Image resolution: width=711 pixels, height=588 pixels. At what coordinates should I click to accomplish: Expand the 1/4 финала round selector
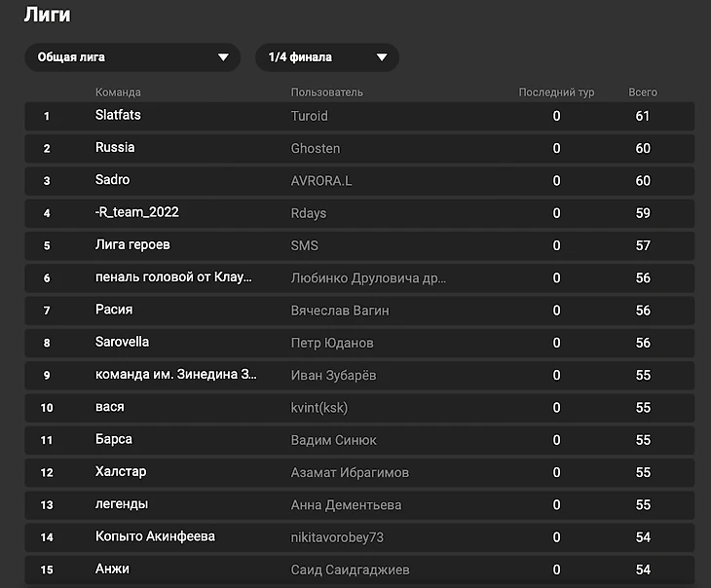(x=326, y=57)
